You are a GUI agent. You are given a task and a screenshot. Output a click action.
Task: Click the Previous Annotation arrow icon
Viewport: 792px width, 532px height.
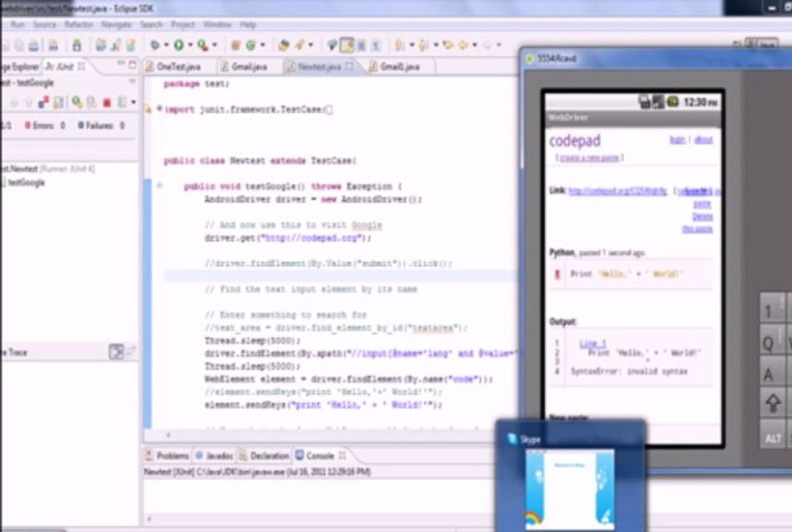point(423,45)
